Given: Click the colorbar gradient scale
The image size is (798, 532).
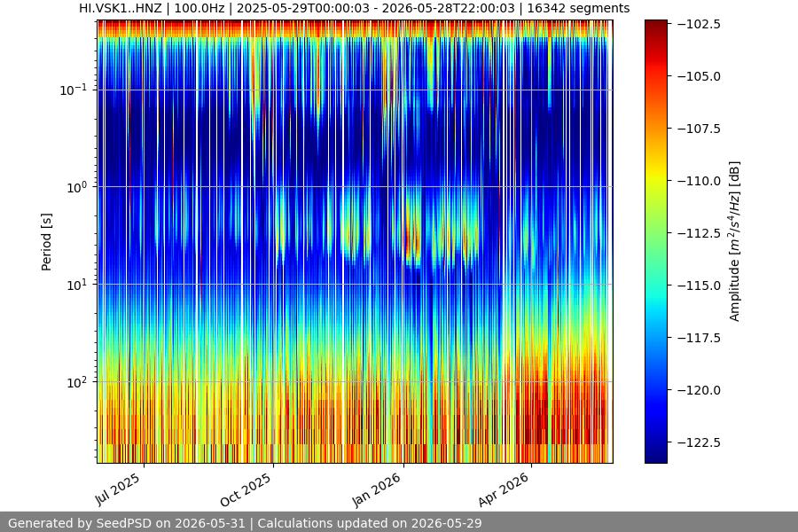Looking at the screenshot, I should pyautogui.click(x=655, y=242).
